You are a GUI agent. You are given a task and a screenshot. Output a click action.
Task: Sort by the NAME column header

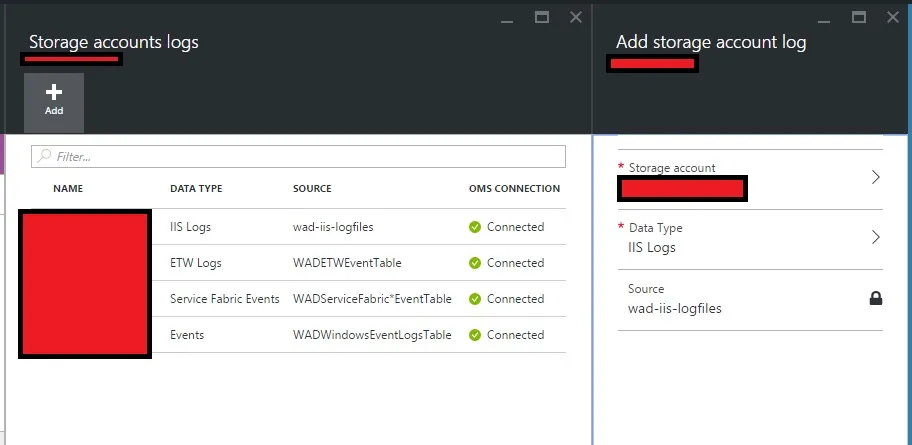68,188
